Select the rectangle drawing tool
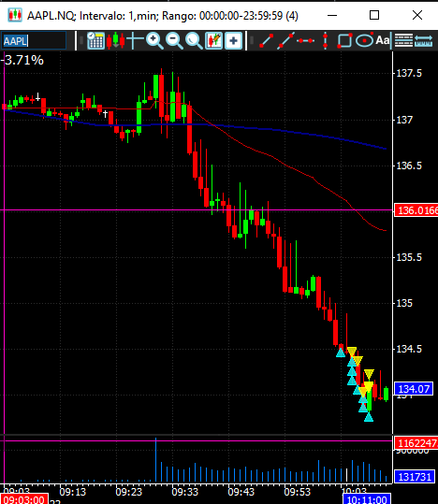Image resolution: width=438 pixels, height=504 pixels. 344,40
